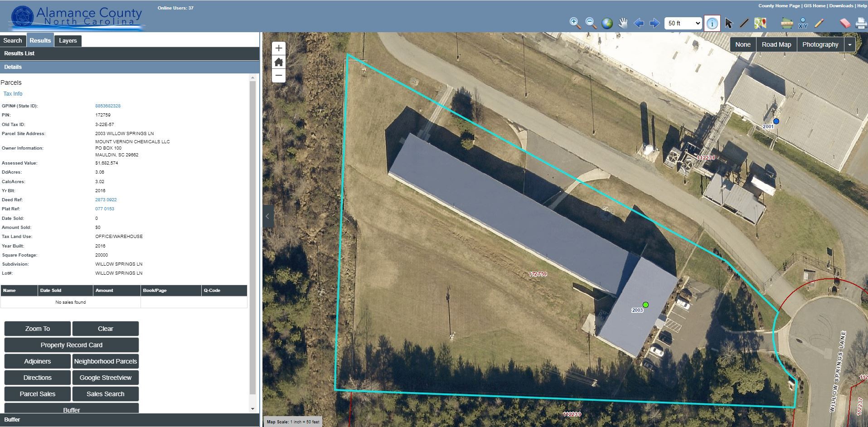Open the Search tab
The width and height of the screenshot is (868, 427).
(x=13, y=40)
